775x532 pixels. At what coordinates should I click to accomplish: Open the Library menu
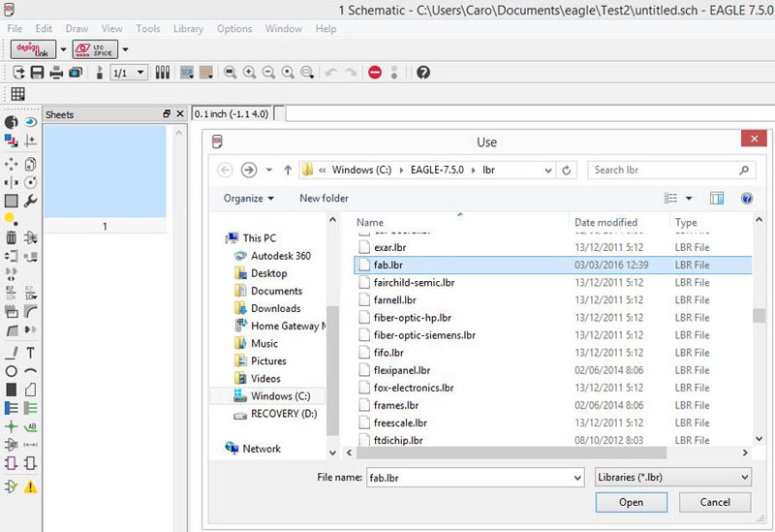[188, 29]
